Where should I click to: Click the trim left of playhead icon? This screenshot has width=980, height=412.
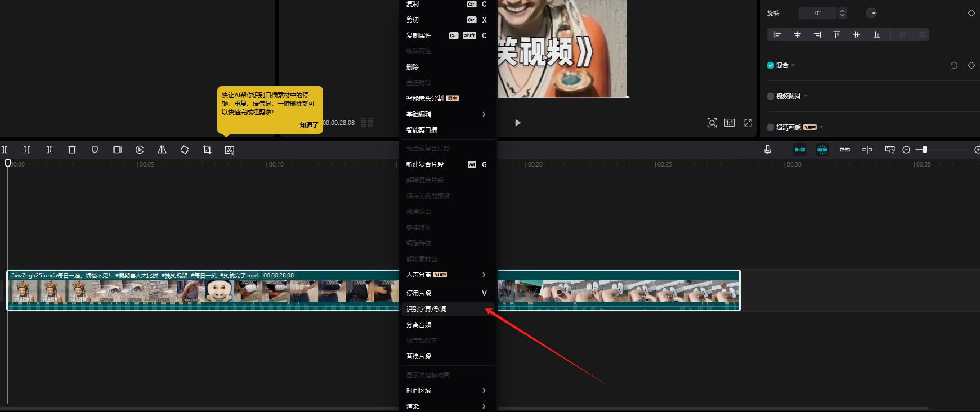[27, 150]
